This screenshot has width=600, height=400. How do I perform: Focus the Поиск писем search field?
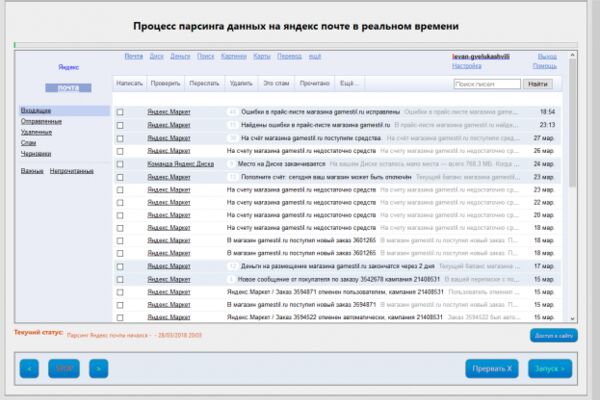tap(487, 84)
